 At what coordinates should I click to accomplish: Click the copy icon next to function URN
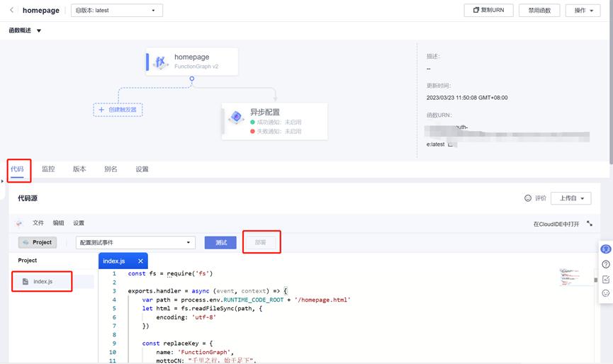pos(451,144)
